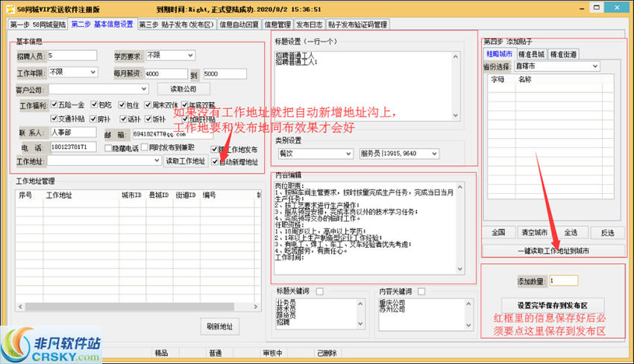Switch to the 第一步 58同城登陆 tab

pos(37,25)
